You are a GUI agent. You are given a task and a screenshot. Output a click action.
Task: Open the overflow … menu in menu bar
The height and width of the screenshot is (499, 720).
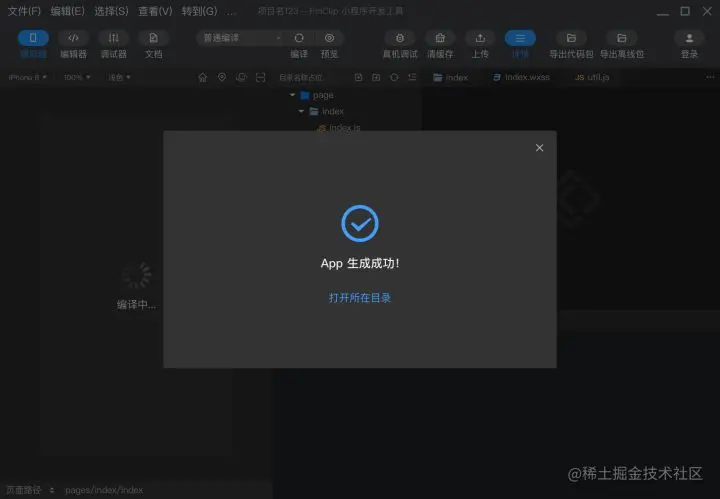pyautogui.click(x=231, y=11)
